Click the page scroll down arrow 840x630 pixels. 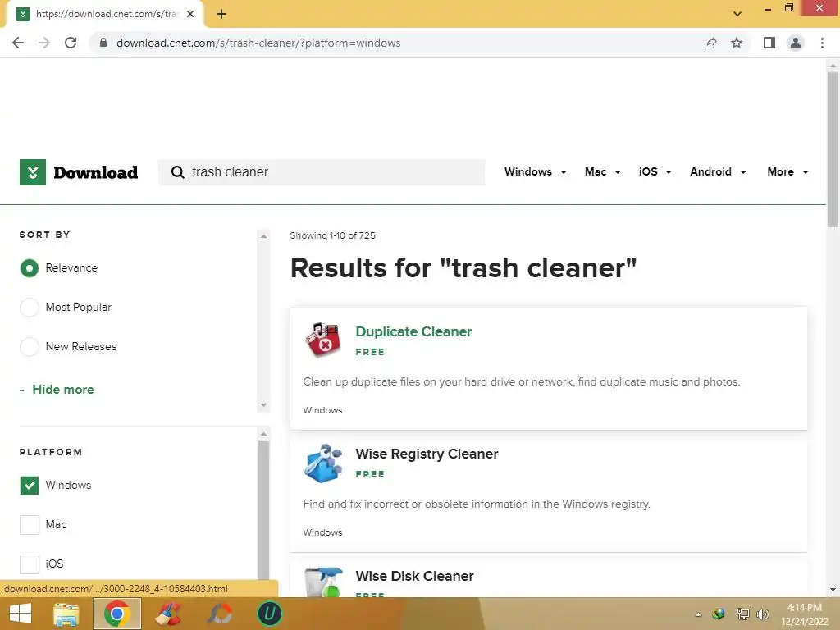coord(833,590)
